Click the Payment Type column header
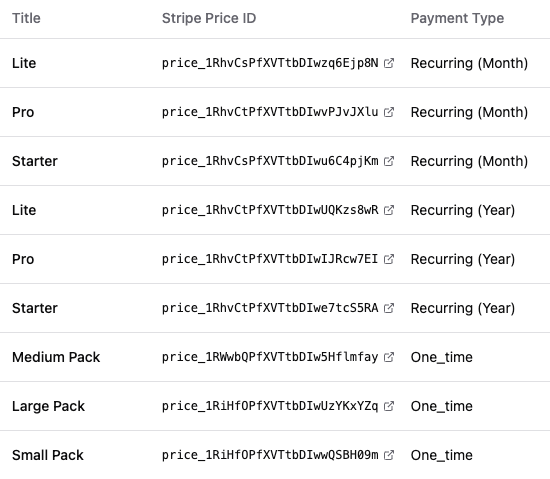This screenshot has height=479, width=550. point(457,18)
